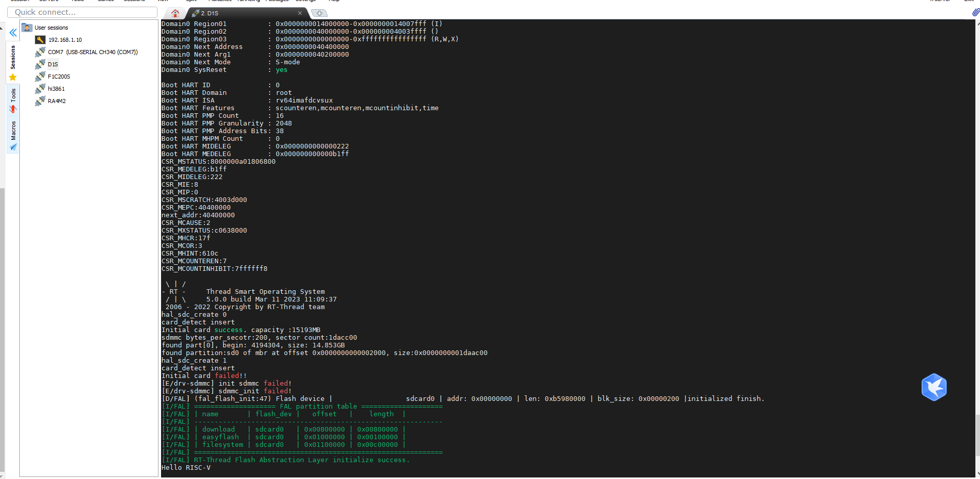
Task: Click the 'CSR_MSTATUS:8000000a01806800' line
Action: coord(219,162)
